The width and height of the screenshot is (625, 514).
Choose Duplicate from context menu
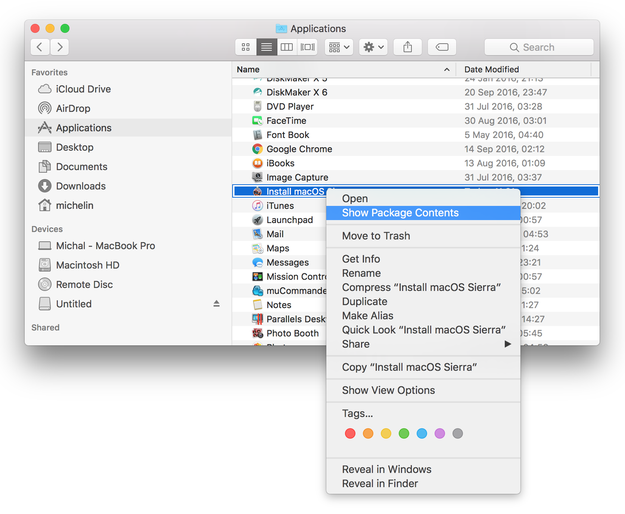(423, 302)
